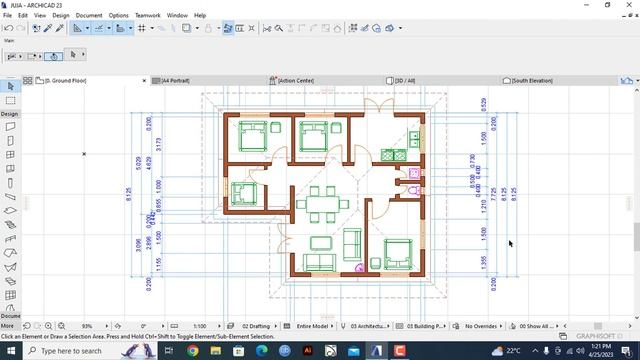The height and width of the screenshot is (360, 640).
Task: Select the Window tool
Action: pos(11,155)
